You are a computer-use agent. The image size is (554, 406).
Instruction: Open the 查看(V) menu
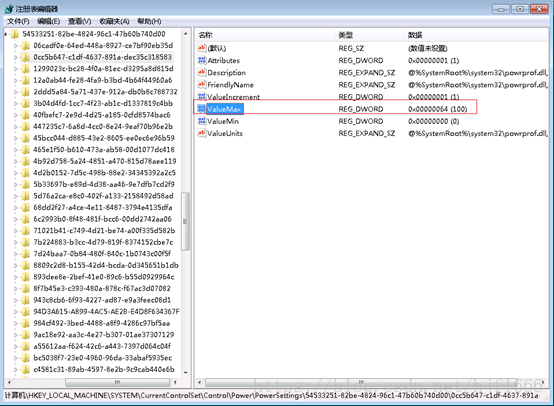[79, 22]
